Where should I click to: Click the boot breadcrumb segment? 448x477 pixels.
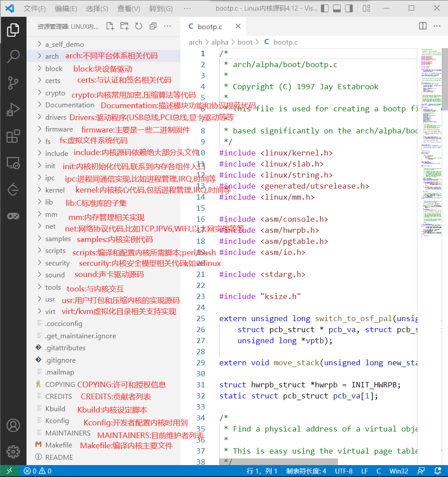tap(245, 42)
